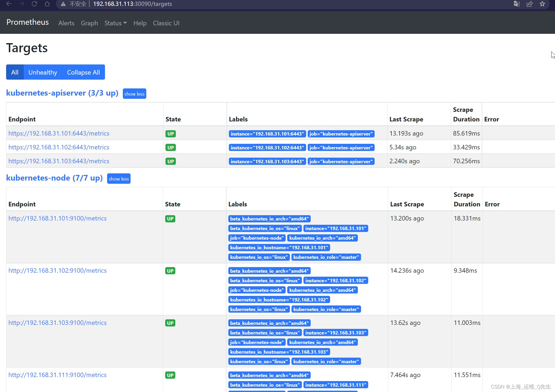Click UP badge for 192.168.31.103:6443
The width and height of the screenshot is (555, 392).
click(171, 161)
